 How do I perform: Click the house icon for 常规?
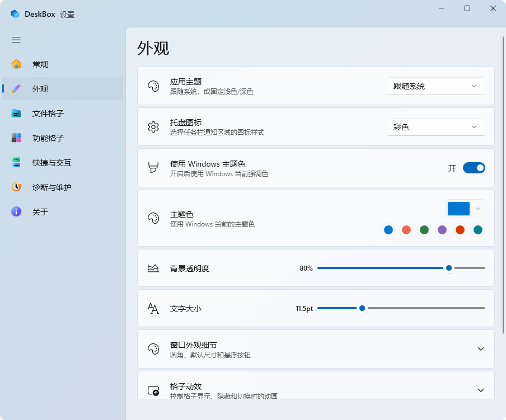pos(16,64)
